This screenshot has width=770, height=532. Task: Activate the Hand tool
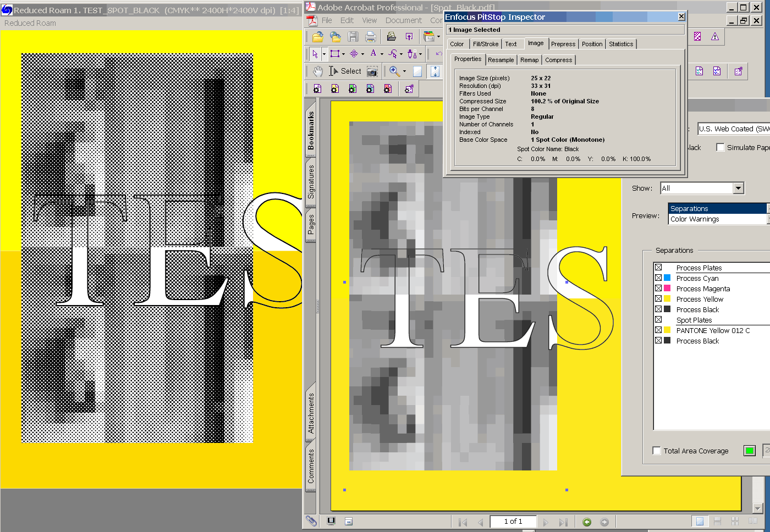tap(318, 71)
